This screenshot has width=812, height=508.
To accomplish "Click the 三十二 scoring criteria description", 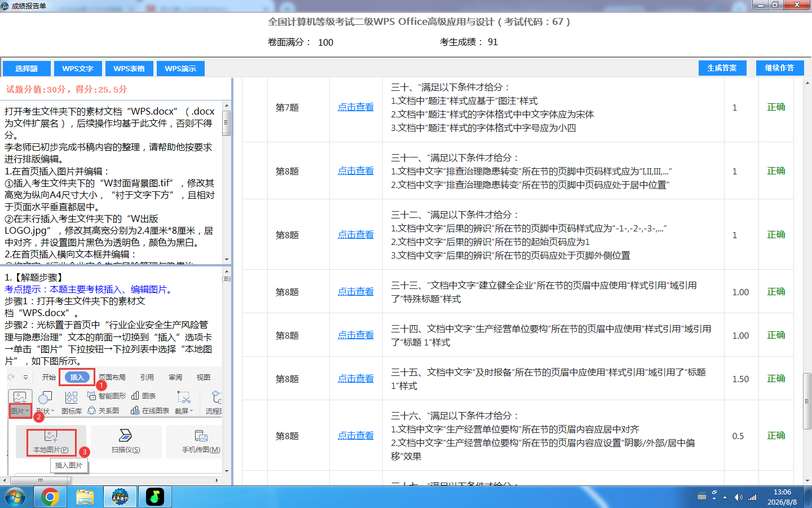I will 529,235.
